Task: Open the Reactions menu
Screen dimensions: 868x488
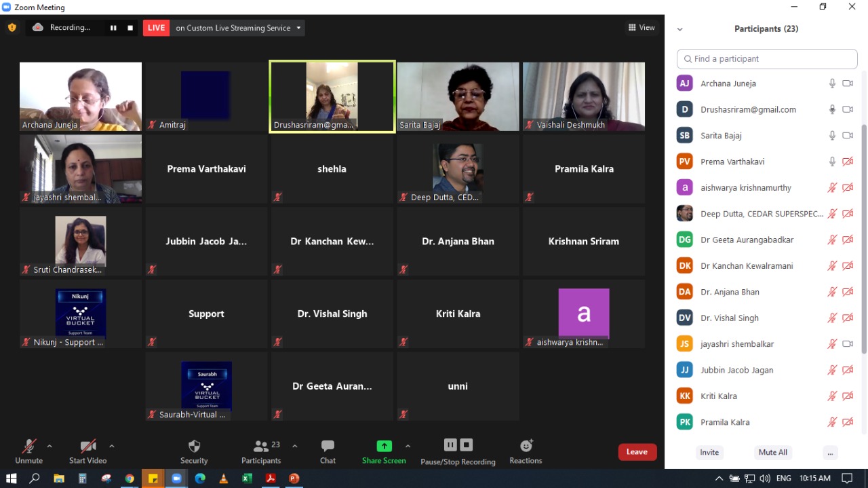Action: click(x=526, y=447)
